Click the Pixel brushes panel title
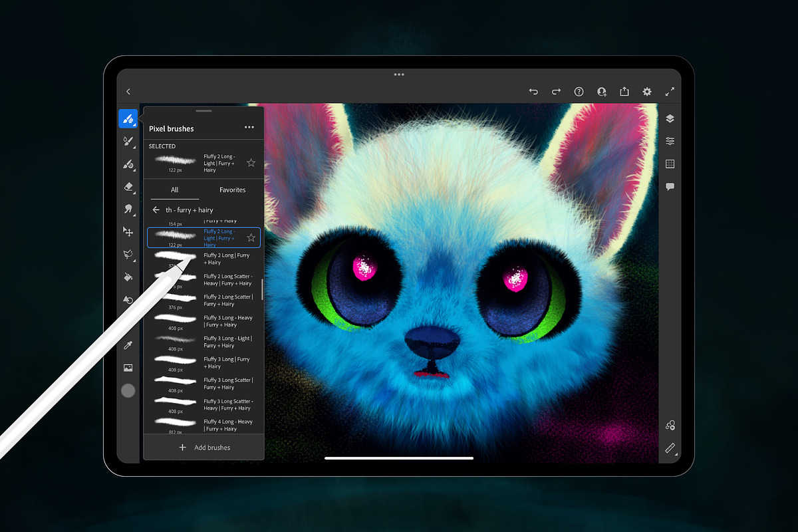Screen dimensions: 798x532 tap(172, 129)
